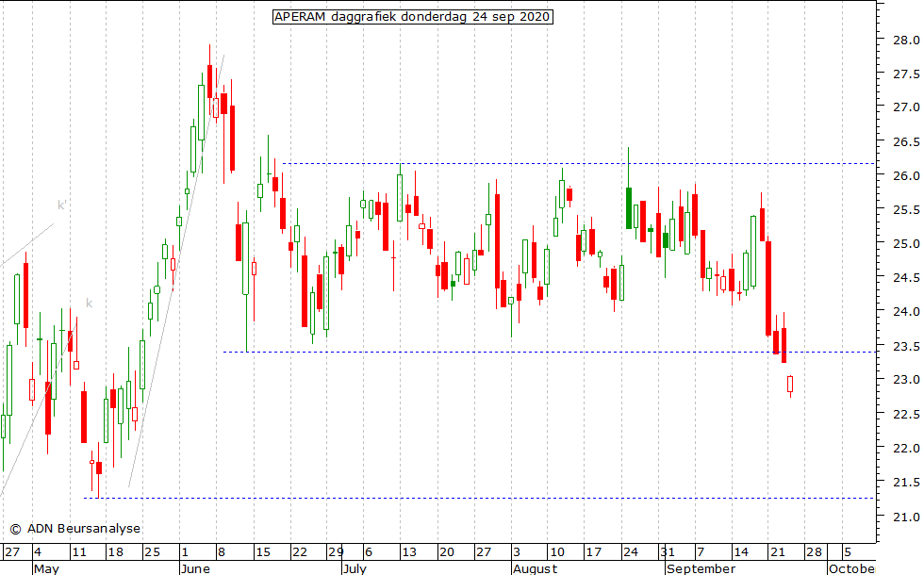Image resolution: width=924 pixels, height=575 pixels.
Task: Click the 'Octobe' month label at the axis end
Action: click(x=852, y=568)
